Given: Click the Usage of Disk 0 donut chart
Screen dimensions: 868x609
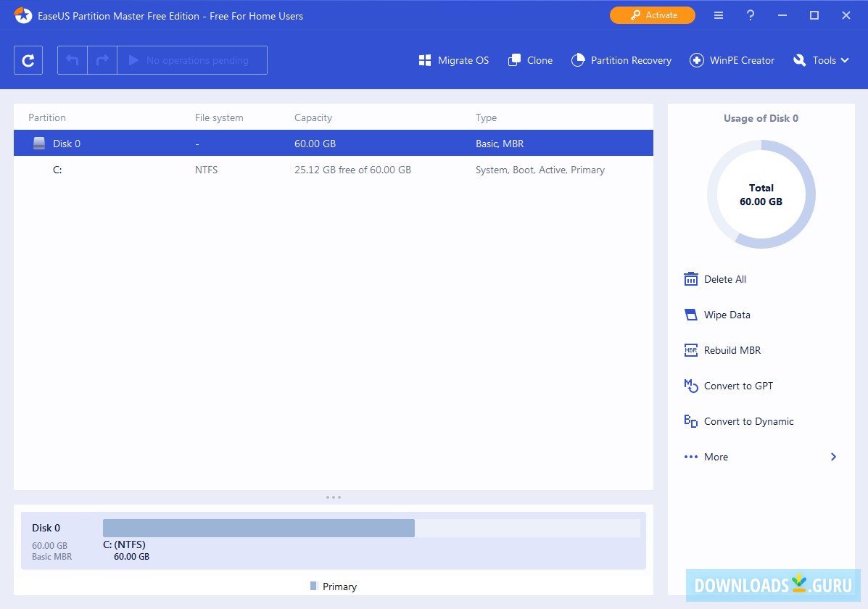Looking at the screenshot, I should 761,194.
